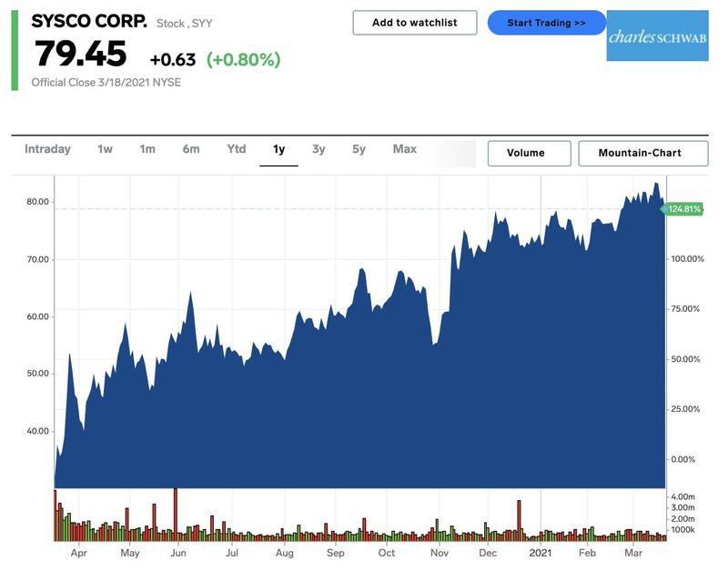The height and width of the screenshot is (571, 728).
Task: Toggle the Volume display button
Action: tap(530, 153)
